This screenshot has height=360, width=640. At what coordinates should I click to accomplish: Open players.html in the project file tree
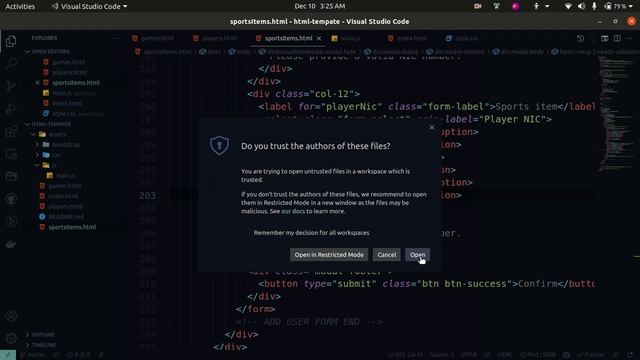coord(65,207)
